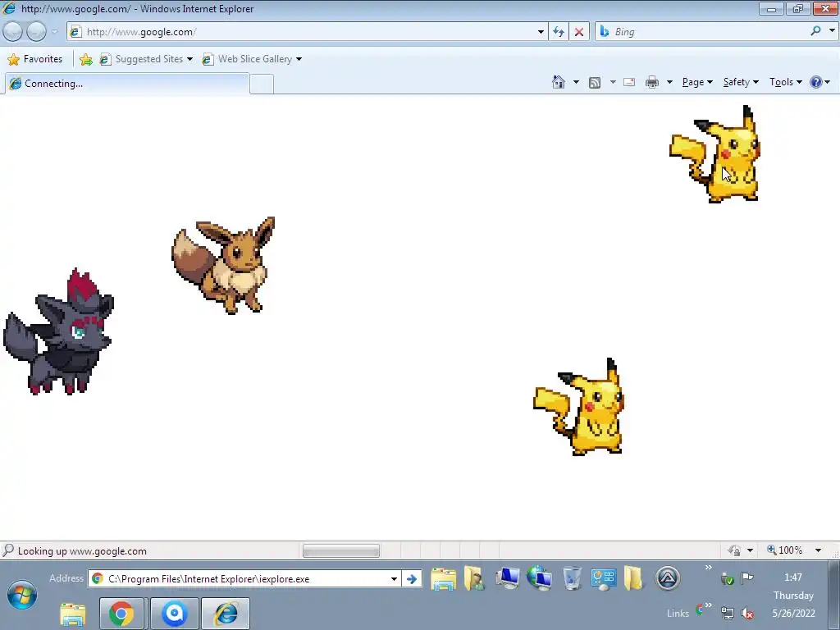Refresh the page with the refresh icon
This screenshot has width=840, height=630.
[x=559, y=32]
